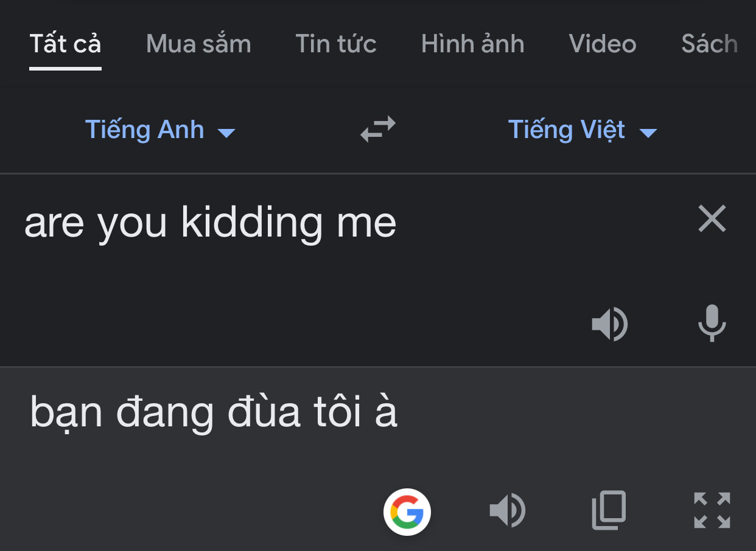Image resolution: width=756 pixels, height=551 pixels.
Task: Open the Tin tức tab
Action: [336, 44]
